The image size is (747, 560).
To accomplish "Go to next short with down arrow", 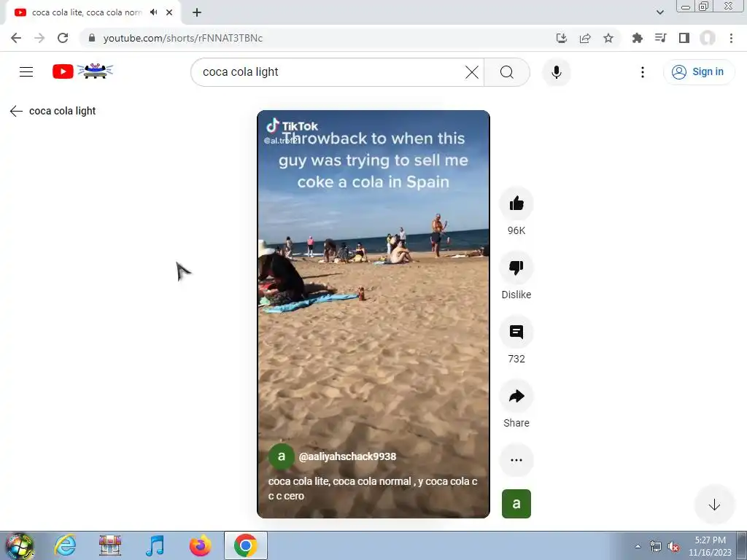I will pyautogui.click(x=714, y=505).
